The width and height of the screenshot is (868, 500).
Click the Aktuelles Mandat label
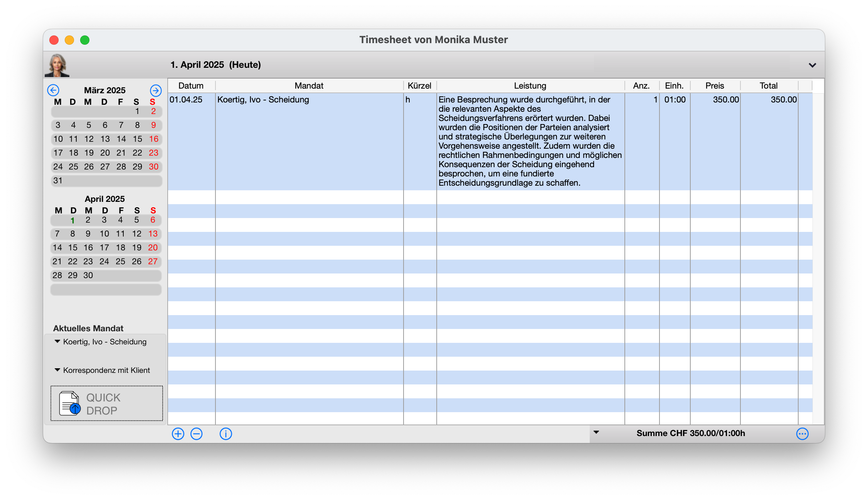pyautogui.click(x=88, y=328)
